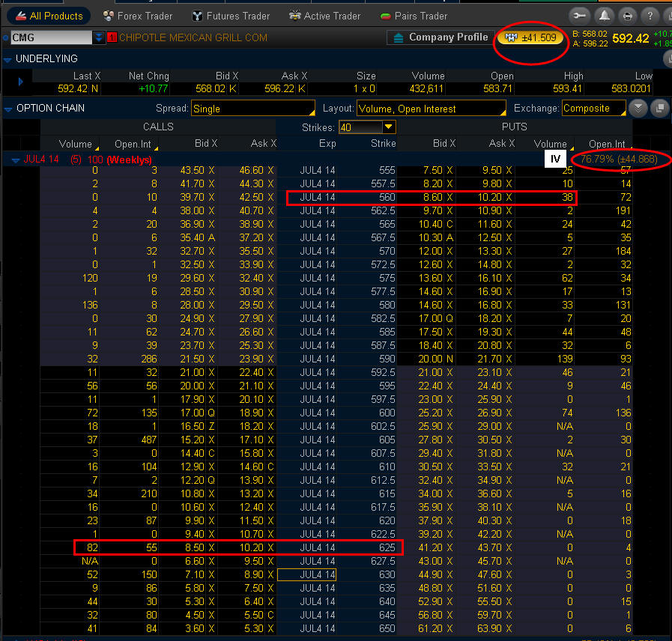The image size is (672, 641).
Task: Open the Company Profile button
Action: (x=439, y=37)
